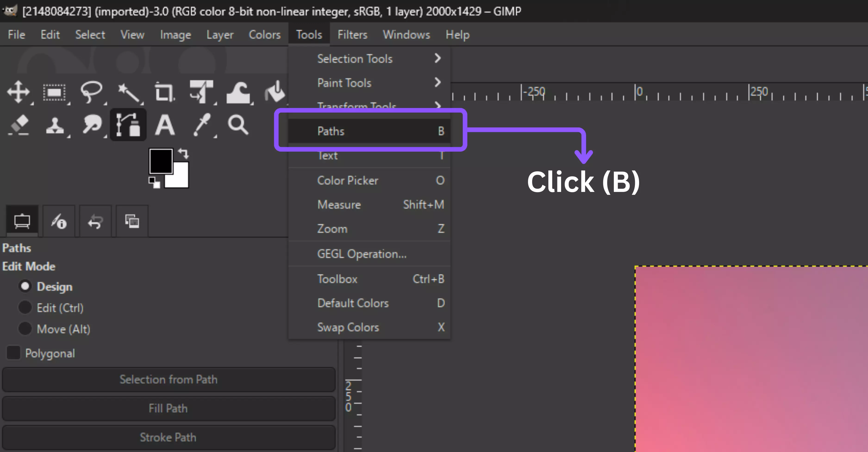This screenshot has width=868, height=452.
Task: Select the Crop tool icon
Action: (164, 92)
